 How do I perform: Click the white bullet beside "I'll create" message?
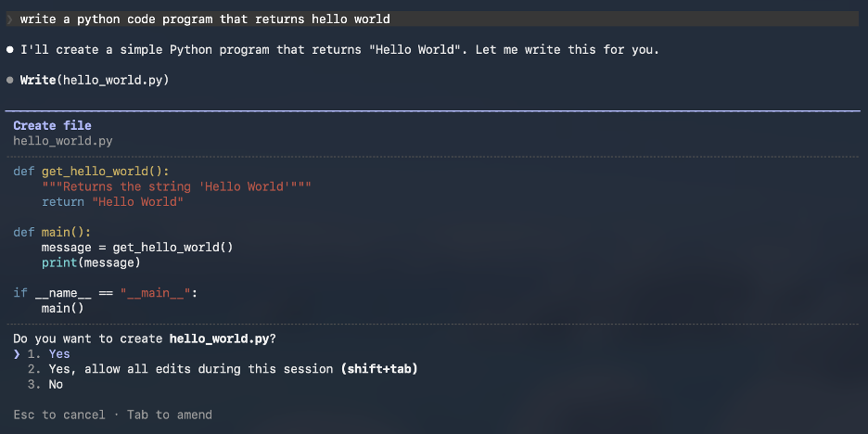pos(9,49)
